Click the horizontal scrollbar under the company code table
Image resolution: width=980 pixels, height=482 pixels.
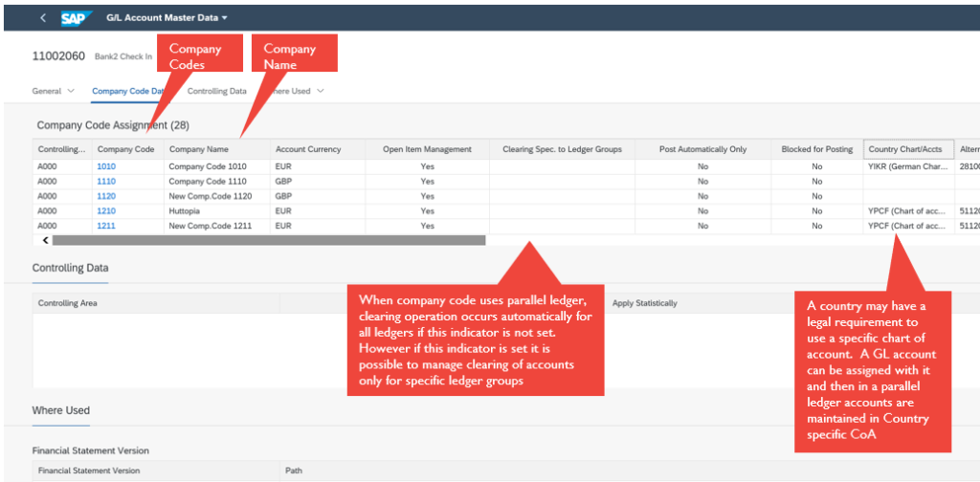coord(269,240)
